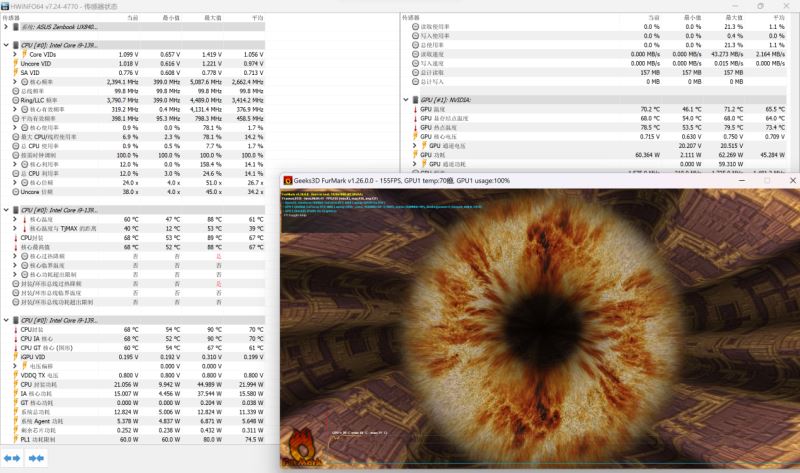Click the FurMark icon in its title bar
This screenshot has width=800, height=473.
coord(288,181)
